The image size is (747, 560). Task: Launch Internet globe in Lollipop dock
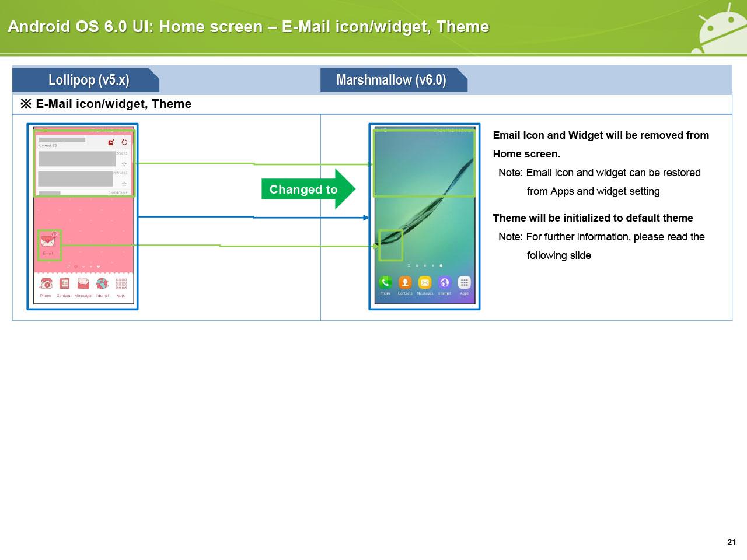coord(102,284)
